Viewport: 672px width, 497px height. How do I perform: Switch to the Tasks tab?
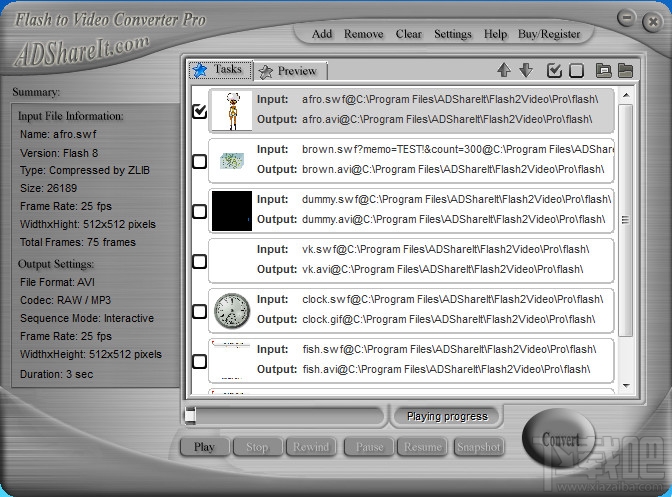221,70
